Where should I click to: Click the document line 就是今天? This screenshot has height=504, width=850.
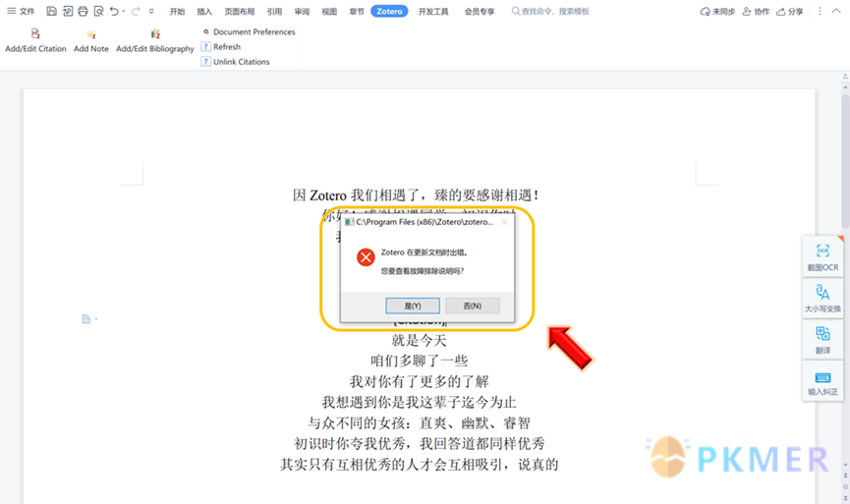[419, 340]
